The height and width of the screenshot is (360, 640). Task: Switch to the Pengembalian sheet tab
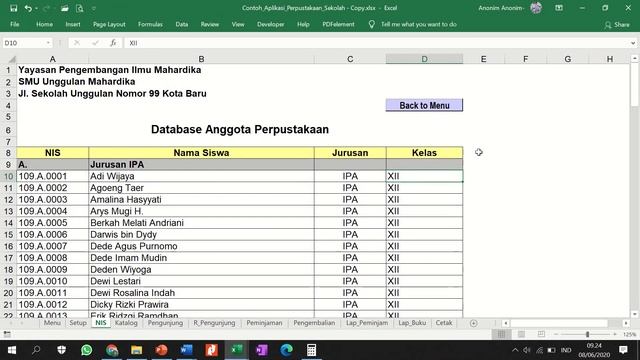[x=314, y=323]
